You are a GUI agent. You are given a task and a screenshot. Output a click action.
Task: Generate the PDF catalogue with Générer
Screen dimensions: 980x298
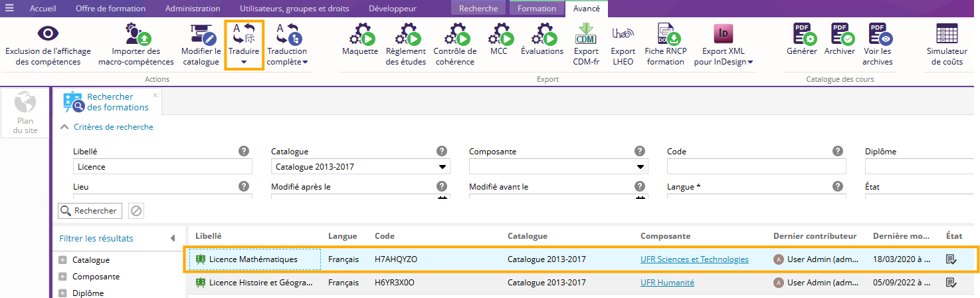(x=802, y=35)
